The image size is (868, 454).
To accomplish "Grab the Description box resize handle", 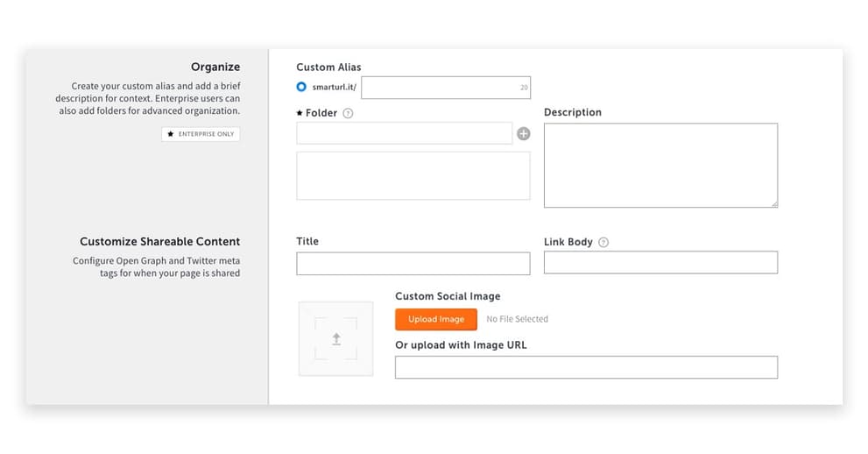I will point(774,204).
